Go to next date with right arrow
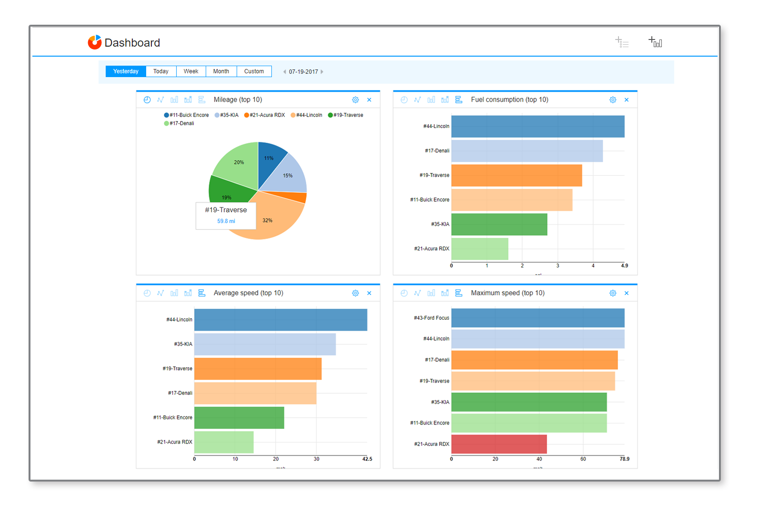Image resolution: width=758 pixels, height=532 pixels. pos(322,72)
